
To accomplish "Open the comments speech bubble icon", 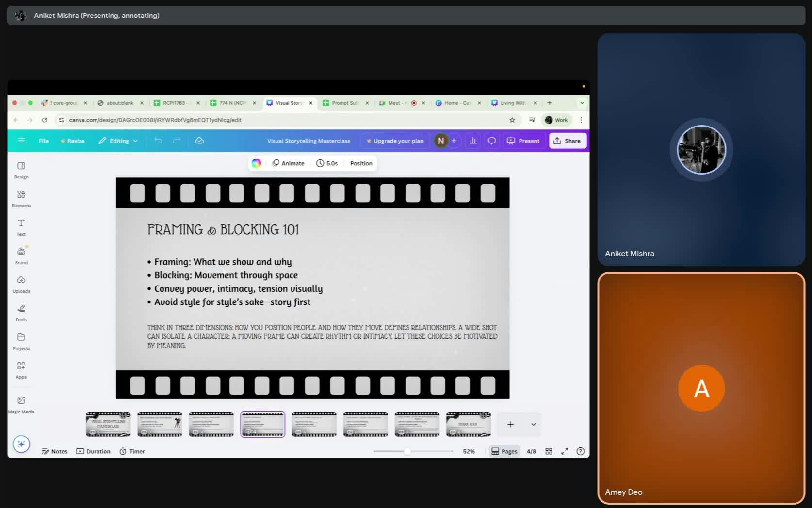I will pos(491,141).
